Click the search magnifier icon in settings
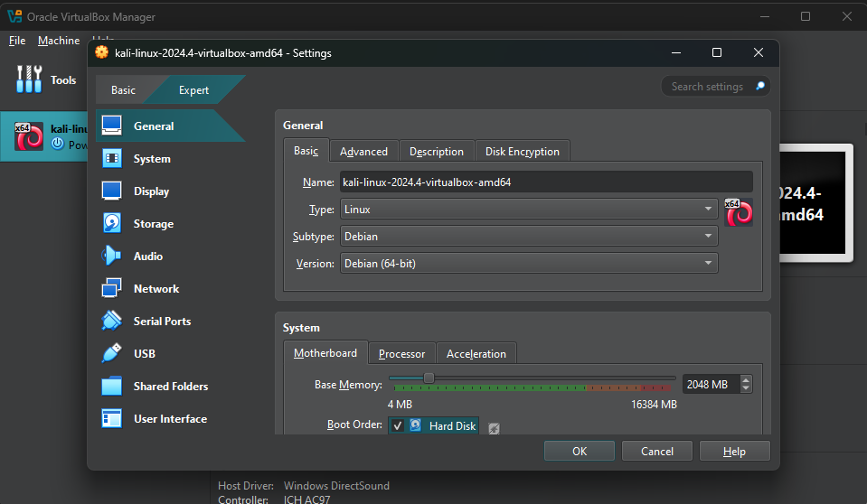Viewport: 867px width, 504px height. (x=760, y=86)
